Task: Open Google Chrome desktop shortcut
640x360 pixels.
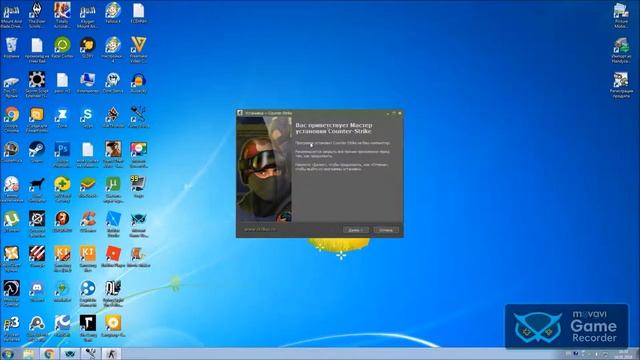Action: tap(11, 119)
